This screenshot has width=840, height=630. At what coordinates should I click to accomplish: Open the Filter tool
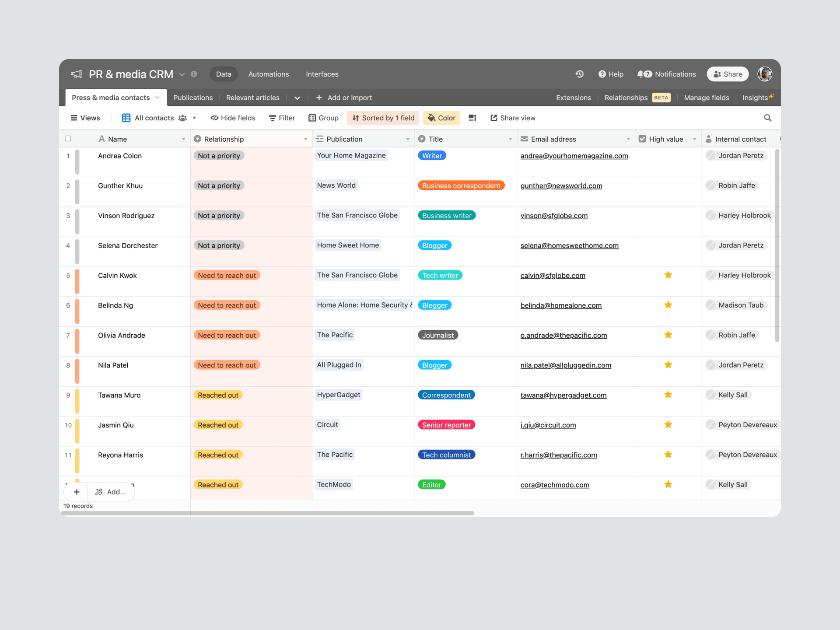(x=282, y=118)
